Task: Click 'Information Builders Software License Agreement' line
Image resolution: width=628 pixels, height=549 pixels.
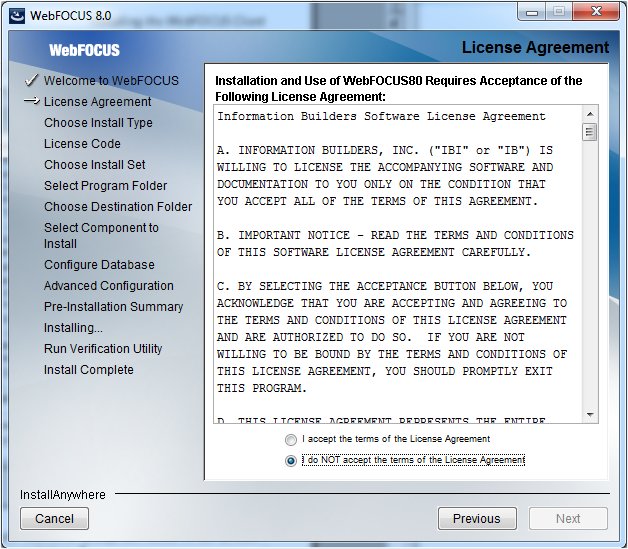Action: (x=381, y=117)
